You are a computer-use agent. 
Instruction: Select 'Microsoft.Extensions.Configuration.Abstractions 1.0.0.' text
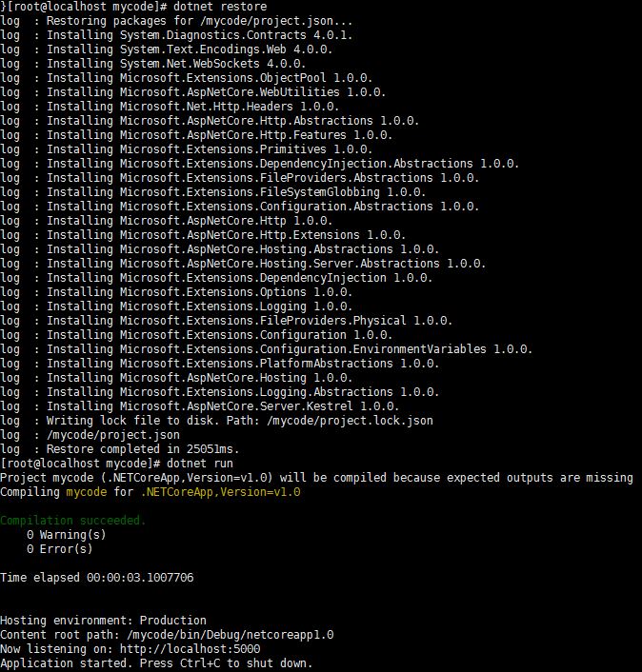[299, 207]
